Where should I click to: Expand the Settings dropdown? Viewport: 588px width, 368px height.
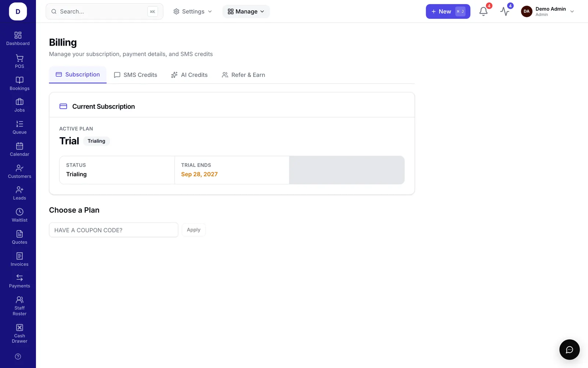tap(193, 11)
